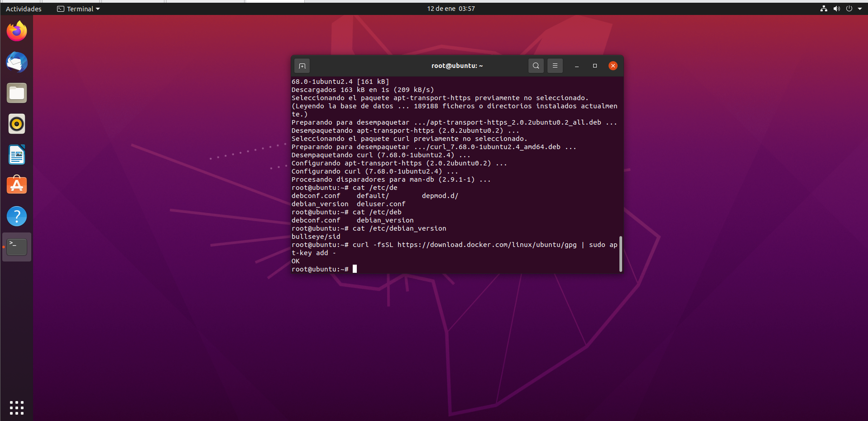Open the Help application
The height and width of the screenshot is (421, 868).
click(16, 216)
